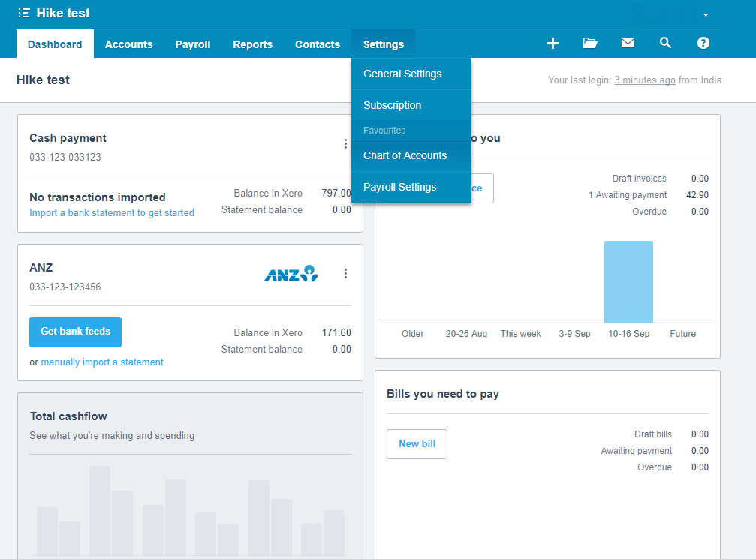Click the Bills you need to pay heading

tap(443, 394)
